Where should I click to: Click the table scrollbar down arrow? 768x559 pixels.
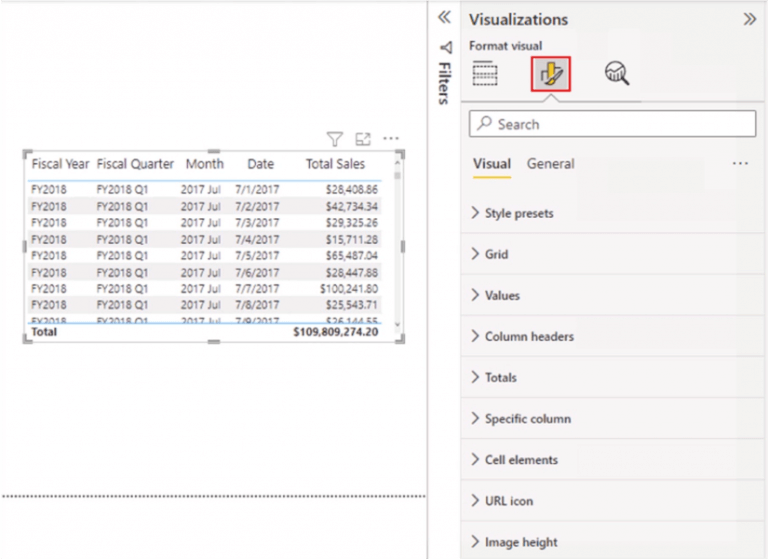(397, 324)
